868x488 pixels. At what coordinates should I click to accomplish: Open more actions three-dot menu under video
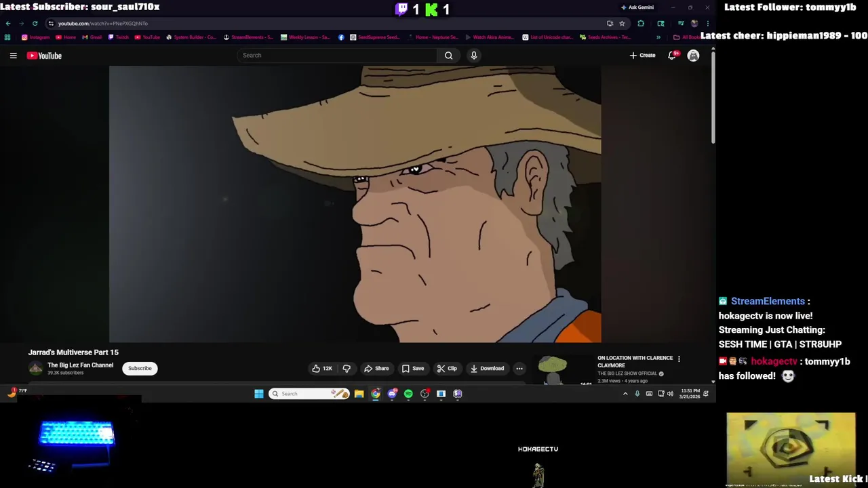tap(519, 369)
